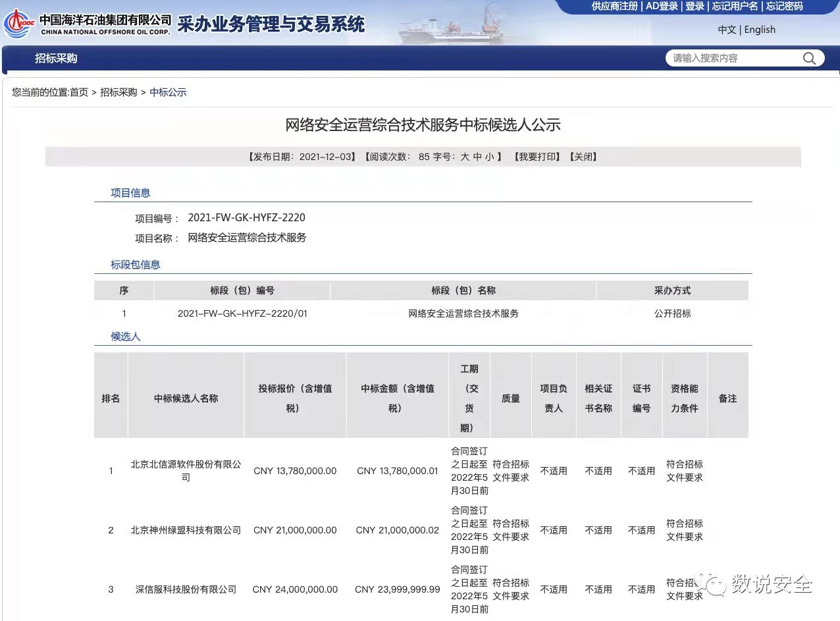Click project number 2021-FW-GK-HYFZ-2220
Image resolution: width=840 pixels, height=621 pixels.
247,218
